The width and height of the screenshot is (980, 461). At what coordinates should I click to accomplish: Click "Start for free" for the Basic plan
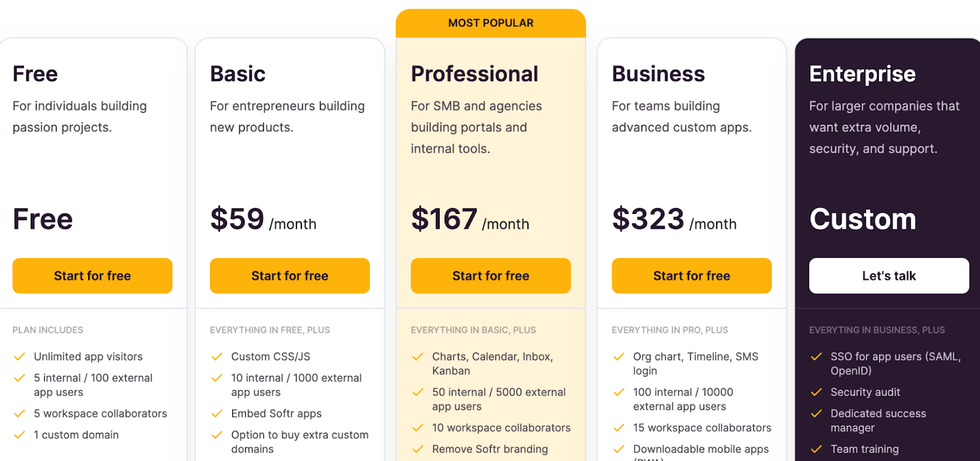[x=290, y=275]
